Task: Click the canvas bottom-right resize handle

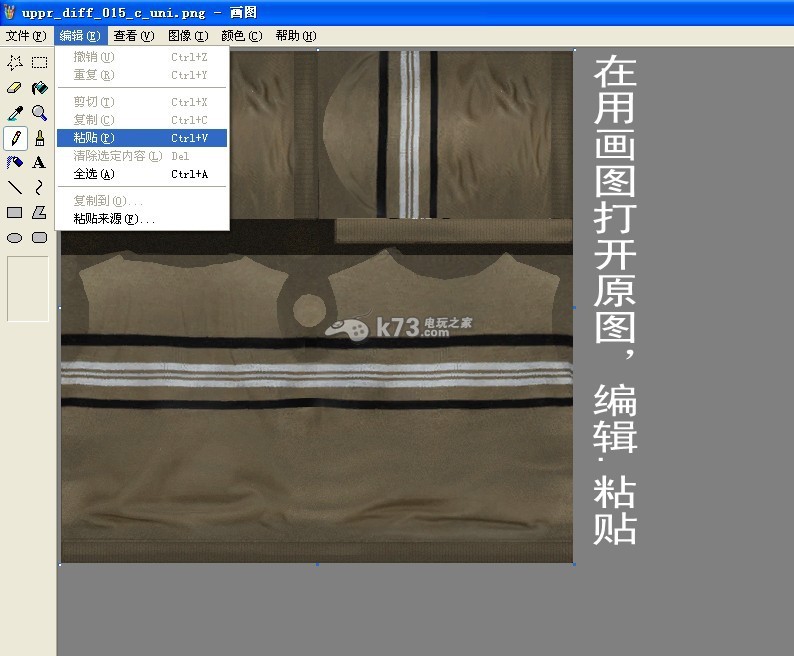Action: [574, 564]
